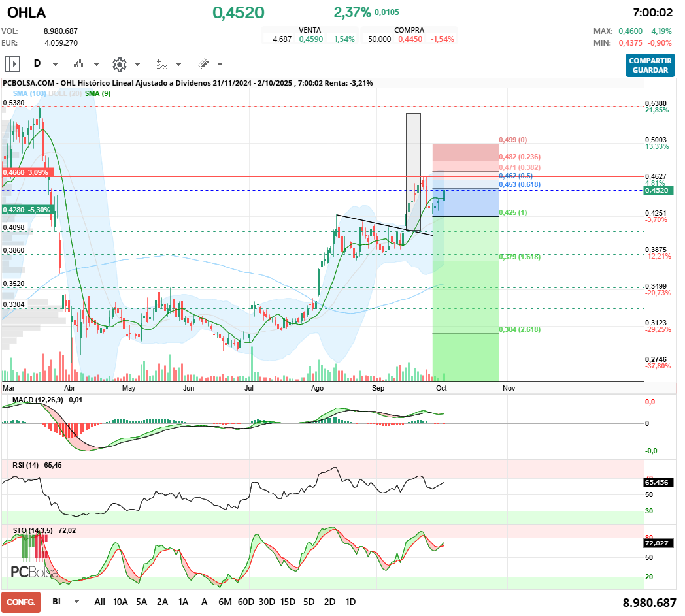Toggle the side panel icon

[12, 64]
